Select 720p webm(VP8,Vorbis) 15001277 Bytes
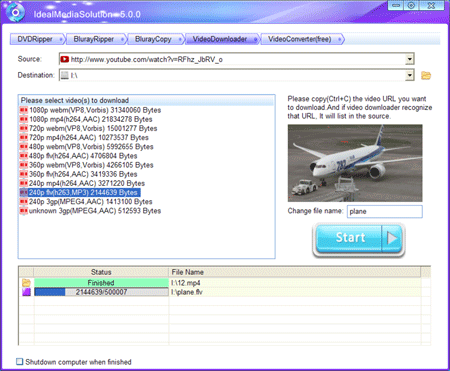The width and height of the screenshot is (450, 371). tap(93, 128)
